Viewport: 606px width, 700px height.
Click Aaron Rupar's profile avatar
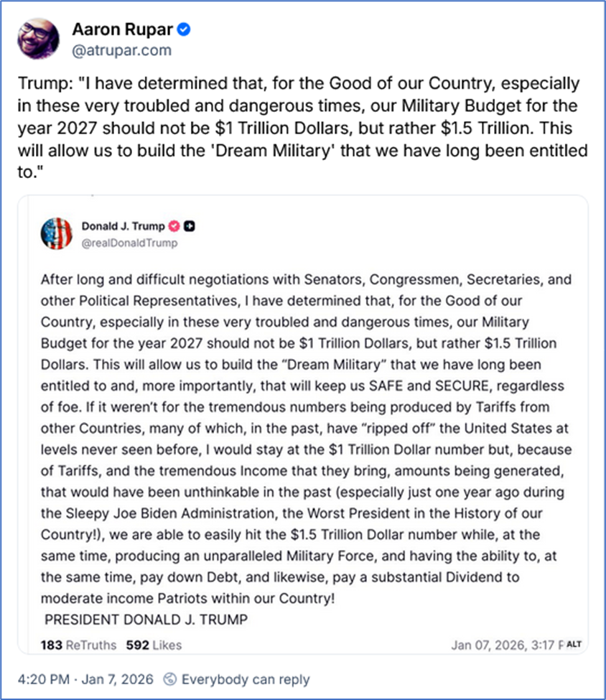click(37, 38)
